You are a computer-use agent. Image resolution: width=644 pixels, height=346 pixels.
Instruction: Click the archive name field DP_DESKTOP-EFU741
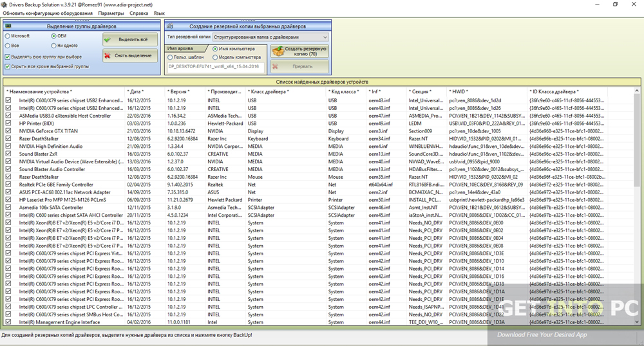[x=216, y=66]
